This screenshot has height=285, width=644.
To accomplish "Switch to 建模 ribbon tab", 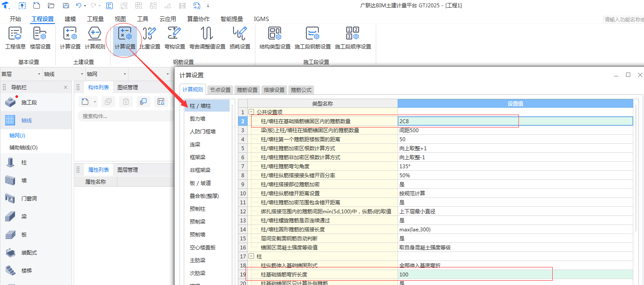I will click(x=70, y=19).
